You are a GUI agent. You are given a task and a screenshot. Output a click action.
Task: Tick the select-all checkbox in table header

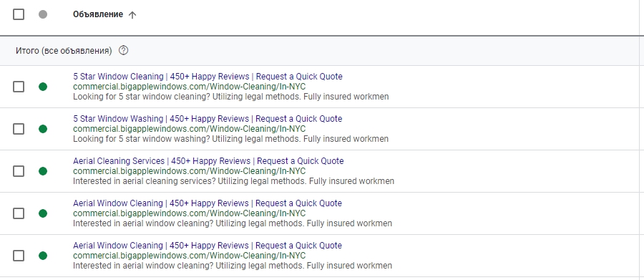click(x=19, y=14)
